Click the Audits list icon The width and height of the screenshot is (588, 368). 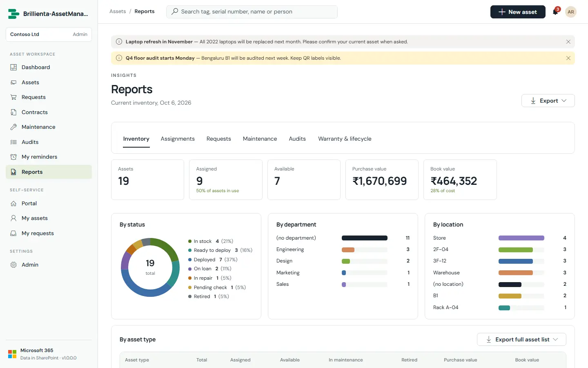point(13,142)
